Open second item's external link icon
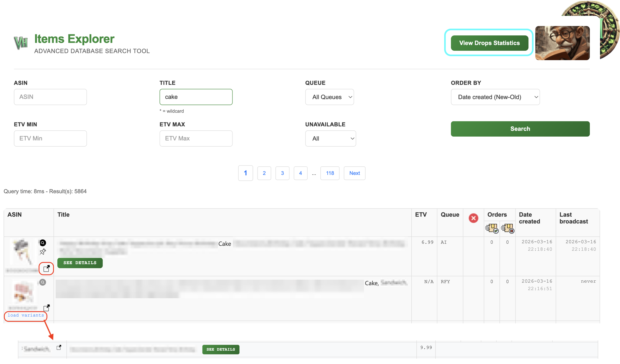620x364 pixels. coord(47,308)
